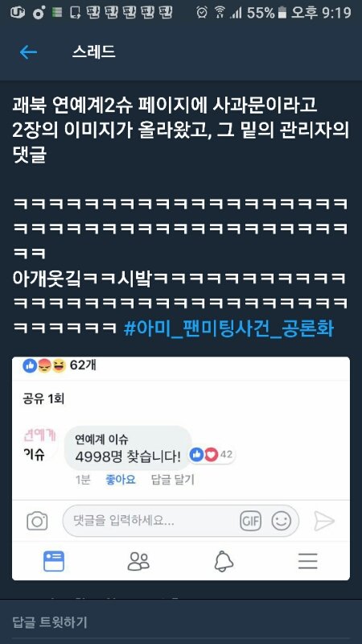Open the hamburger menu icon

[x=308, y=561]
